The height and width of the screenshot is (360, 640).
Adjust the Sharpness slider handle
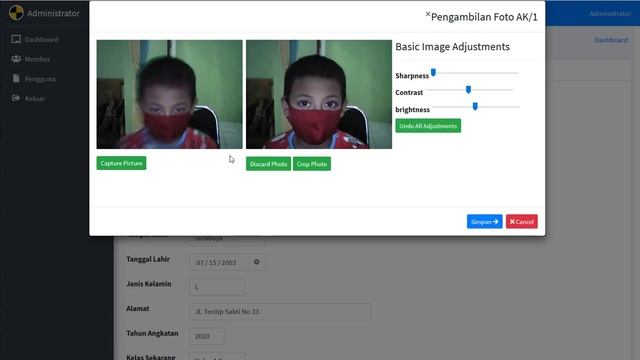pos(433,73)
